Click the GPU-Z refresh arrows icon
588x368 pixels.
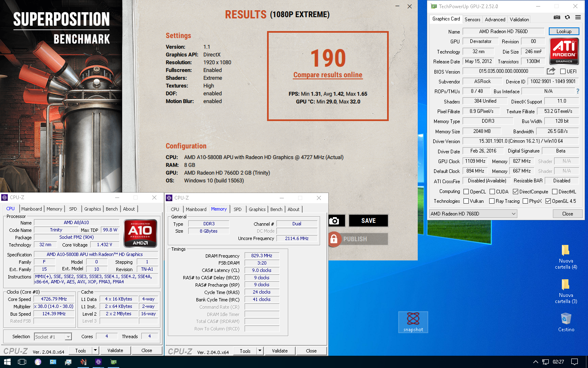coord(567,17)
